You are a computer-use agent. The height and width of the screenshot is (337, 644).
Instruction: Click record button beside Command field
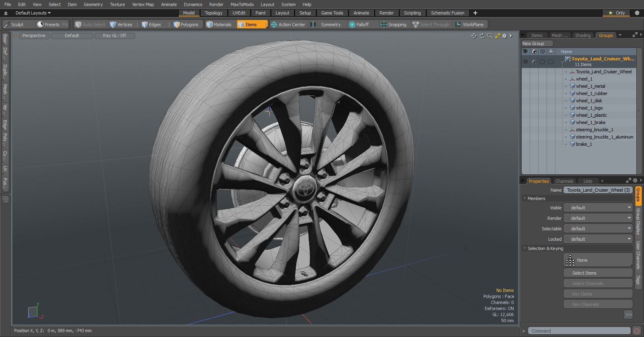click(x=637, y=331)
